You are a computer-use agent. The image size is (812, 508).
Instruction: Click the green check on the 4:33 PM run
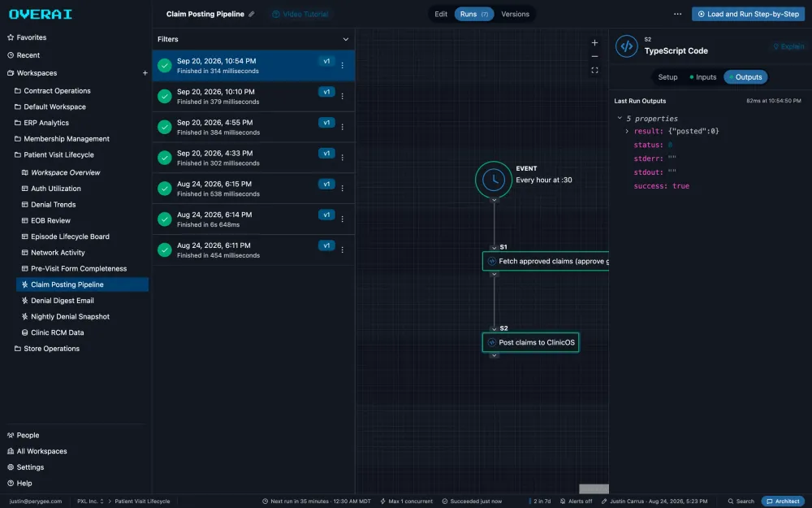pyautogui.click(x=165, y=158)
